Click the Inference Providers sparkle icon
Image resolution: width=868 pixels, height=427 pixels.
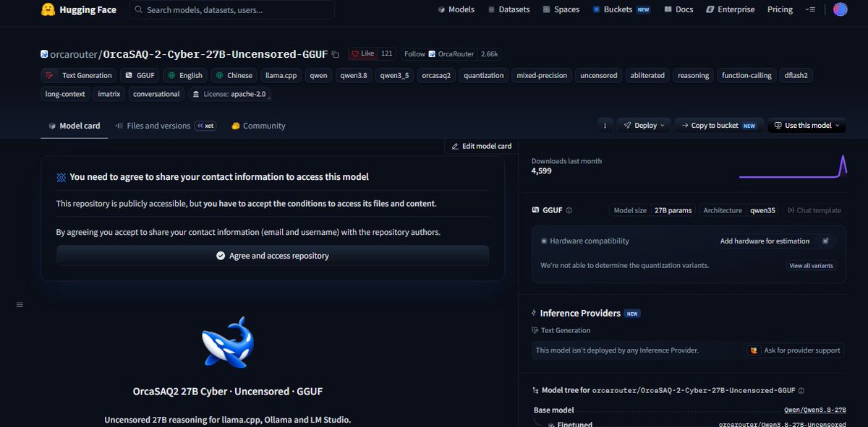click(535, 314)
